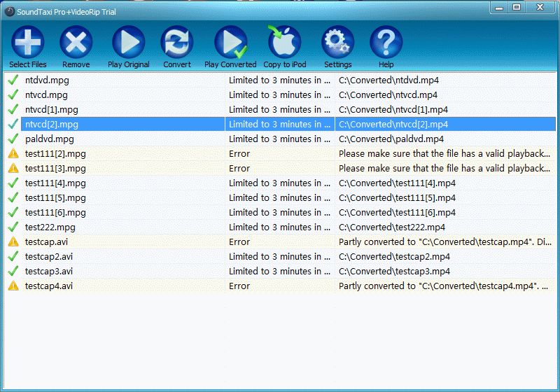Click the output path C:\Converted\ntvcd[1].mp4
This screenshot has height=392, width=560.
[x=393, y=110]
